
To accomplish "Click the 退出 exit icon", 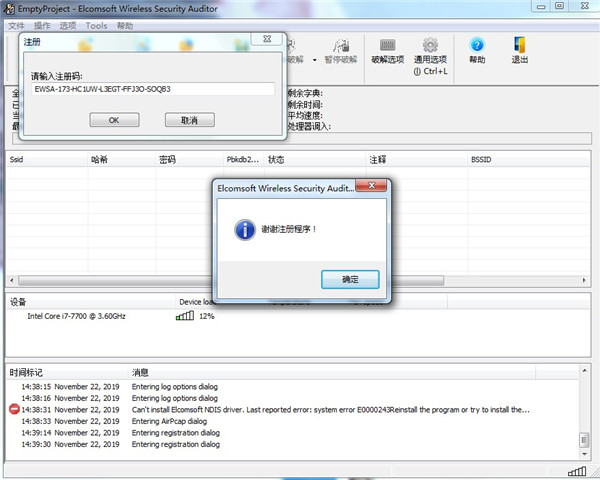I will 520,45.
